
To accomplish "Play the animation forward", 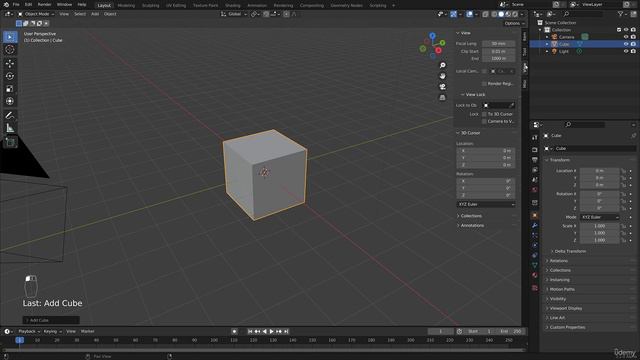I will 271,331.
